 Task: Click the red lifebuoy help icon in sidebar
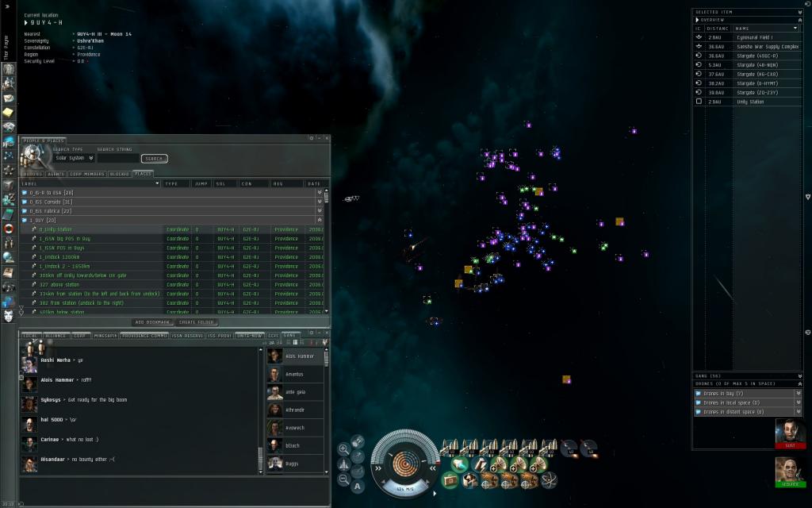pyautogui.click(x=9, y=229)
